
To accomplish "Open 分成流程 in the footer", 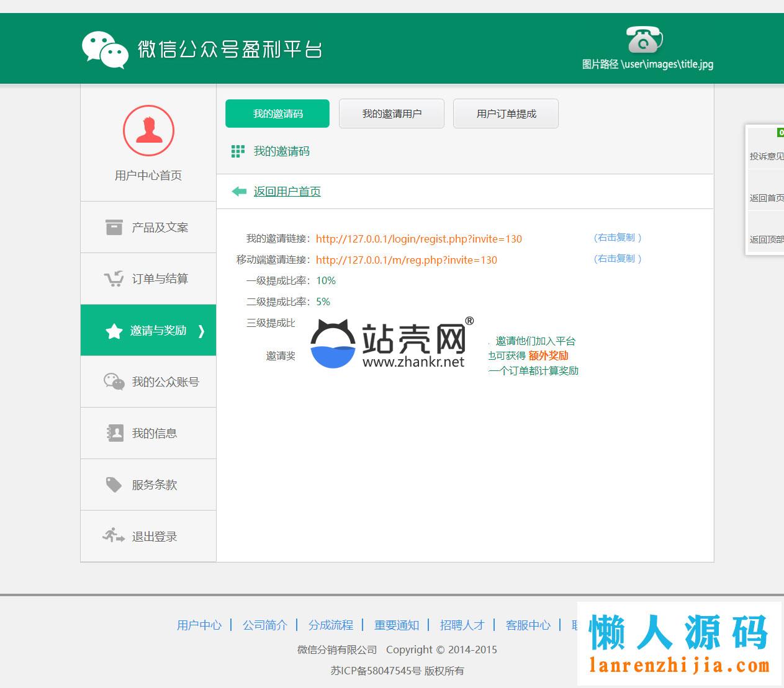I will [330, 625].
